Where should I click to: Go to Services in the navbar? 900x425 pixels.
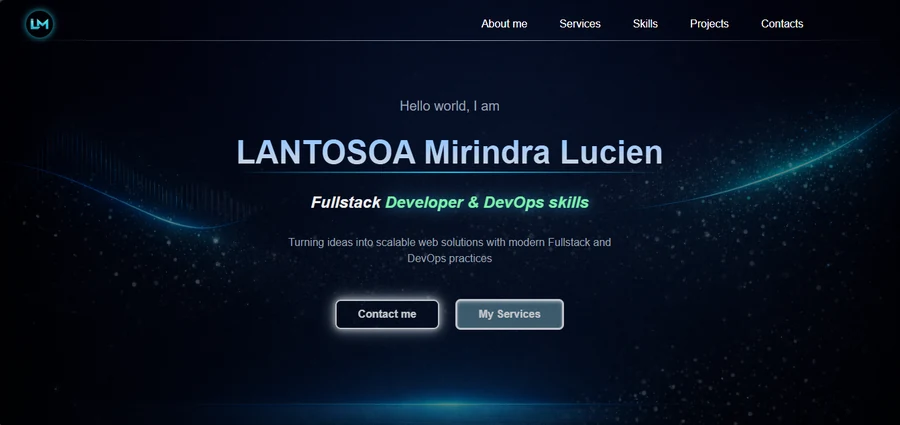[580, 24]
